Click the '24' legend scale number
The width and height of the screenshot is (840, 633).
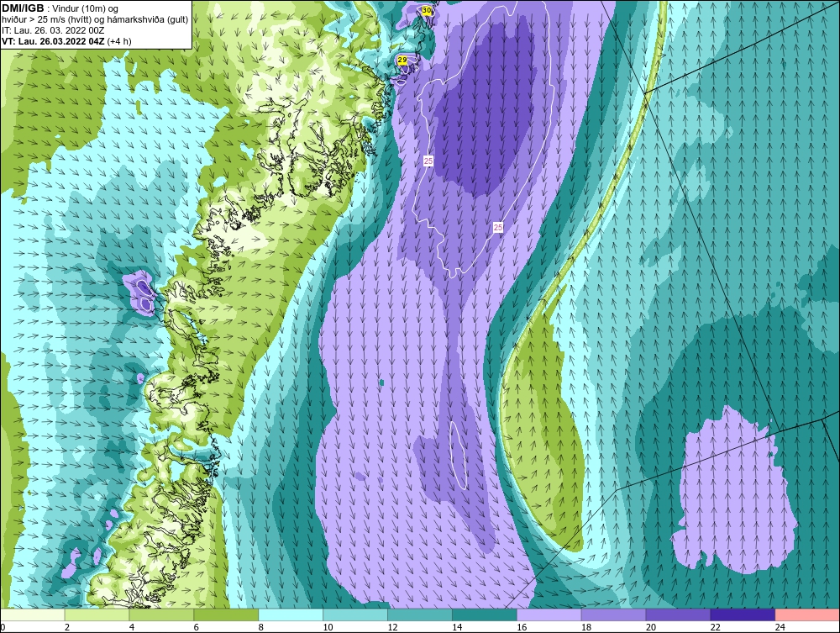[780, 627]
